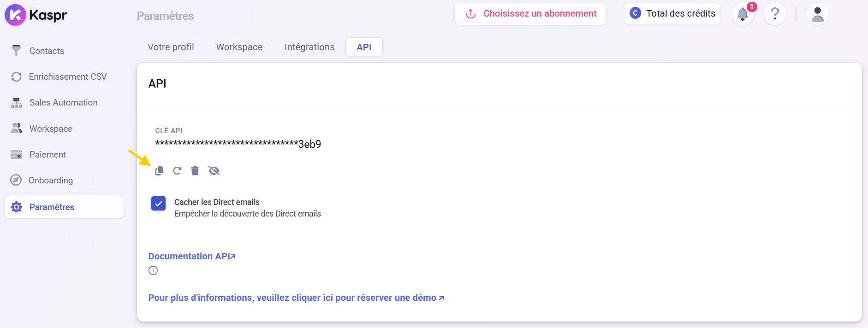The height and width of the screenshot is (328, 868).
Task: Regenerate the API key
Action: (177, 171)
